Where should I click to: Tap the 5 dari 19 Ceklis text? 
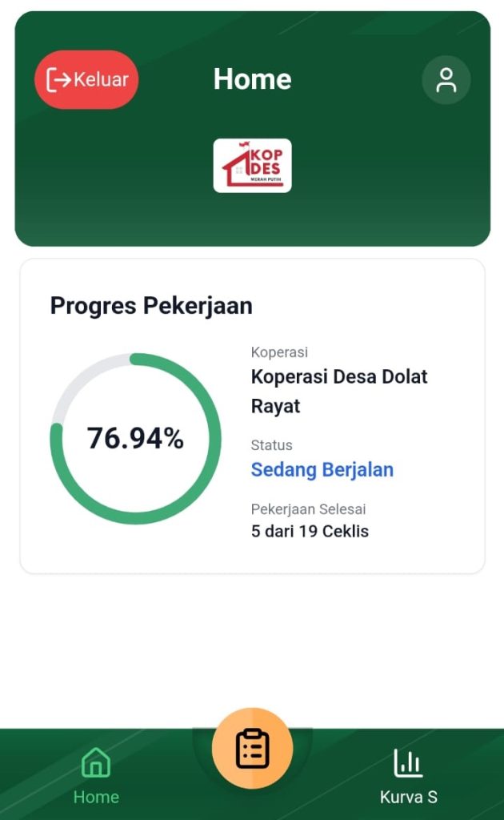point(310,531)
